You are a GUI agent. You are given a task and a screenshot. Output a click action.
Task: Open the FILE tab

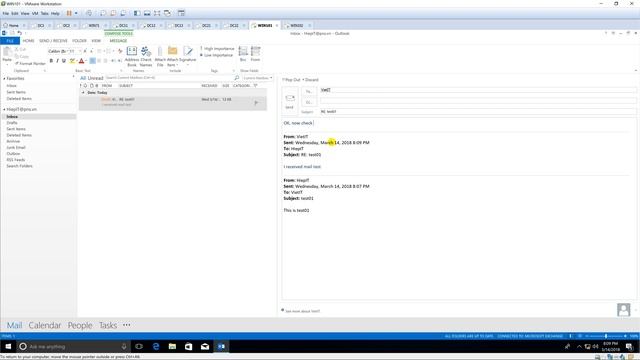point(10,41)
